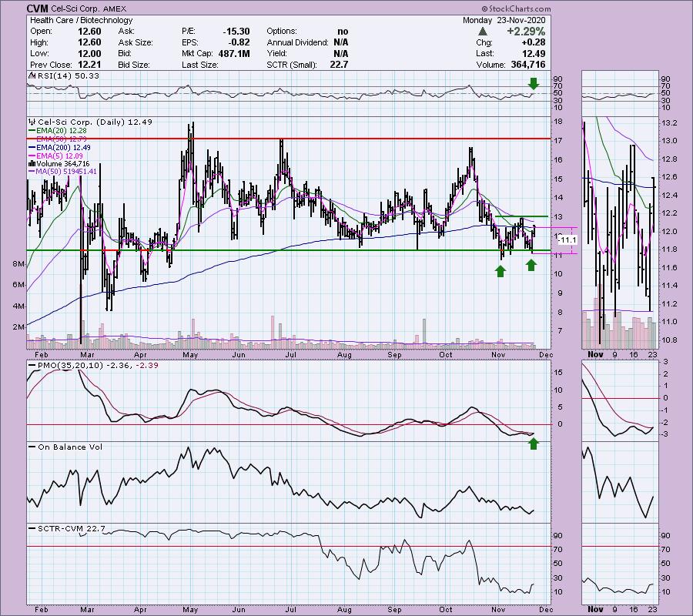
Task: Click the Cel-Sci Corp. (Daily) 12.49 legend title
Action: pyautogui.click(x=95, y=122)
